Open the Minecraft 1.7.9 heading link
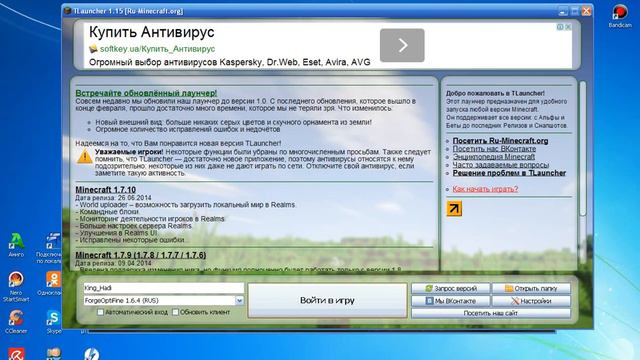Image resolution: width=640 pixels, height=360 pixels. 140,255
